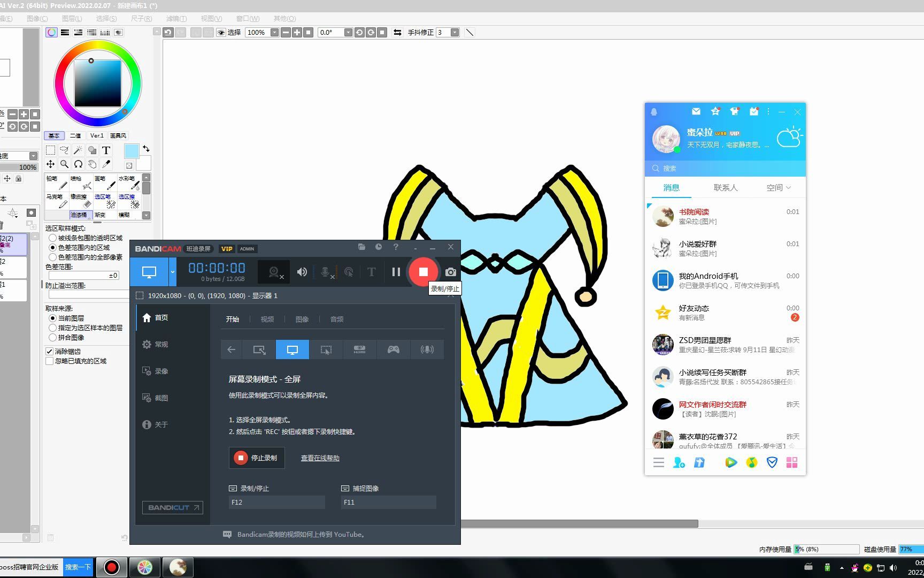Image resolution: width=924 pixels, height=578 pixels.
Task: Open 基本 color swatch tab
Action: [x=54, y=136]
